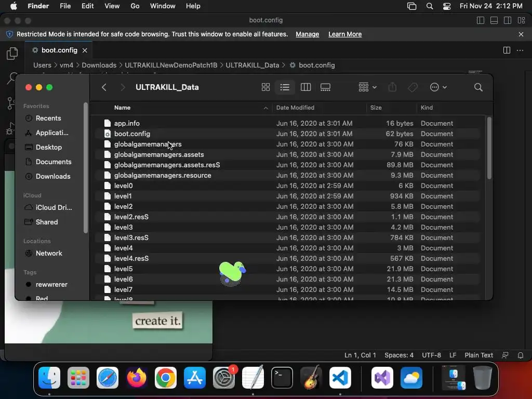The height and width of the screenshot is (399, 532).
Task: Open Search in VS Code activity bar
Action: pyautogui.click(x=11, y=77)
